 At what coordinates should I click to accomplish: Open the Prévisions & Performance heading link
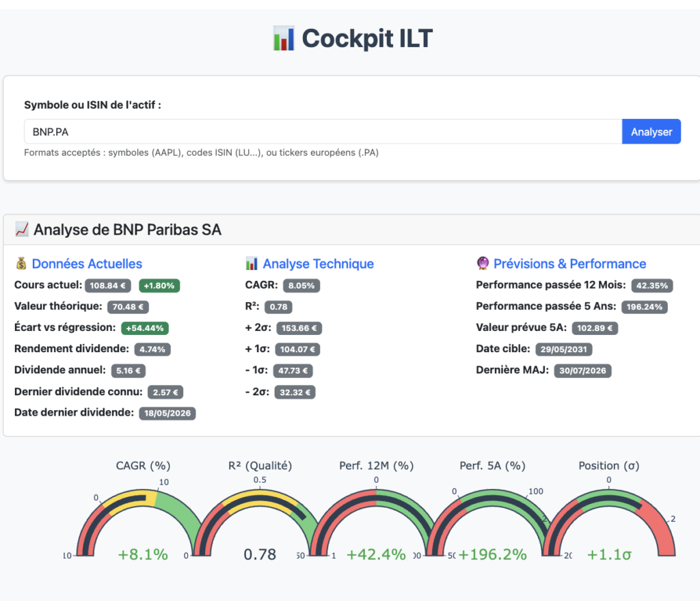pos(569,264)
